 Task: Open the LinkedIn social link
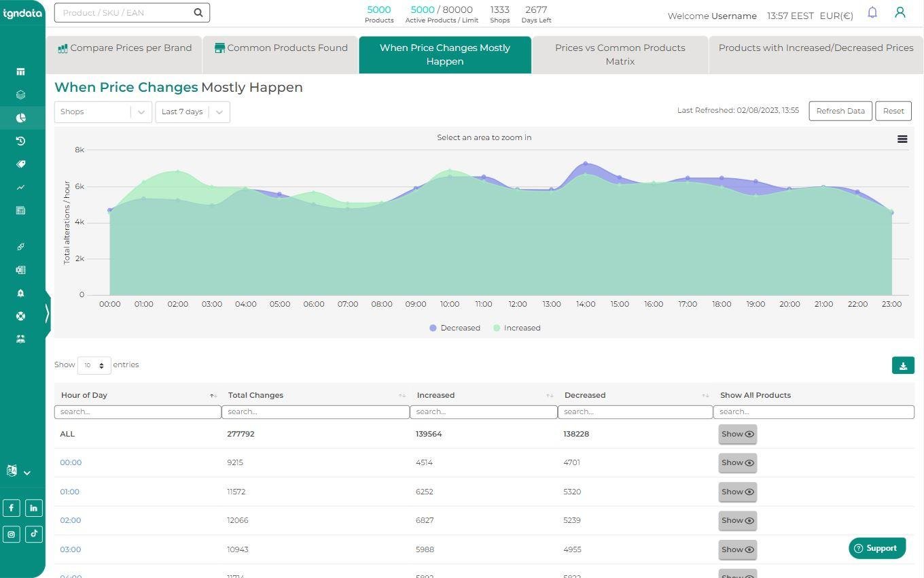click(33, 508)
